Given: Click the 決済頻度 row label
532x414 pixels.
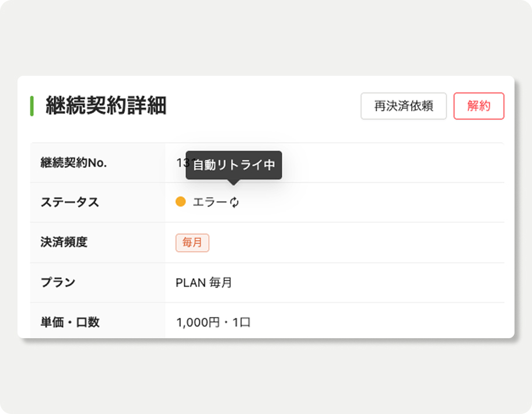Looking at the screenshot, I should point(64,242).
